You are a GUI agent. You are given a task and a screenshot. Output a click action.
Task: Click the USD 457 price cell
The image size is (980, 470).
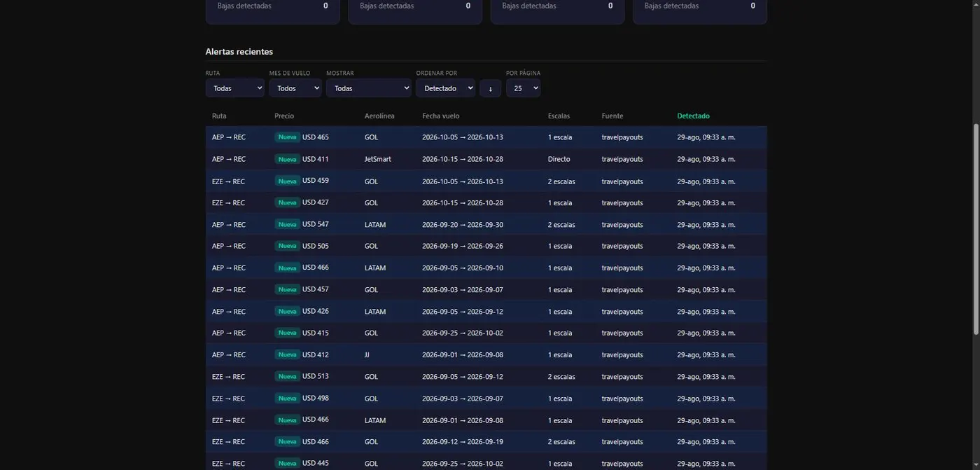316,289
